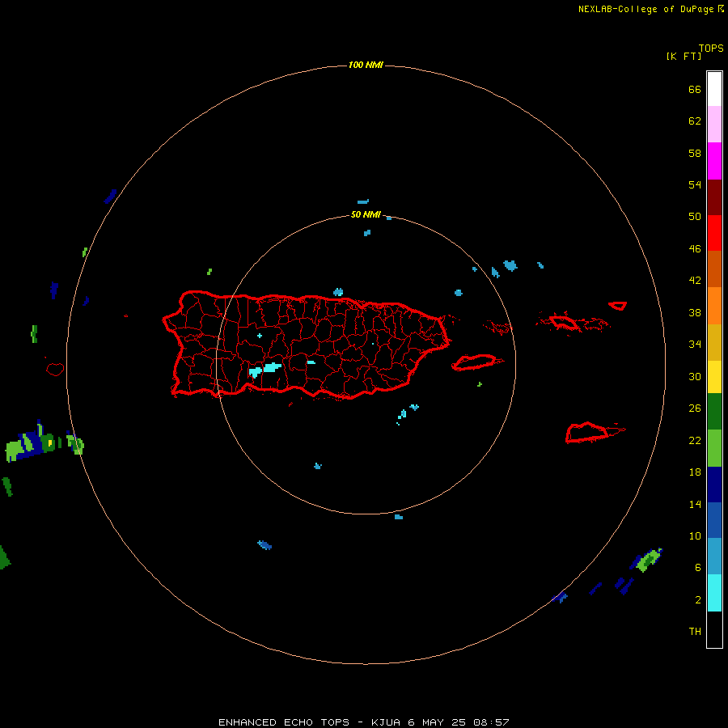The height and width of the screenshot is (728, 728).
Task: Select the light green legend color band
Action: [714, 448]
